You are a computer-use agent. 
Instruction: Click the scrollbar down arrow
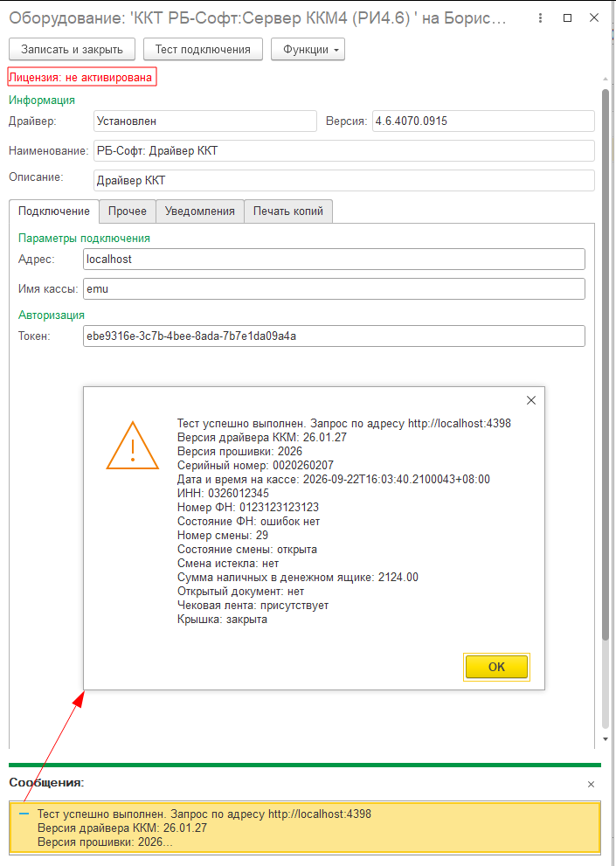click(x=606, y=738)
